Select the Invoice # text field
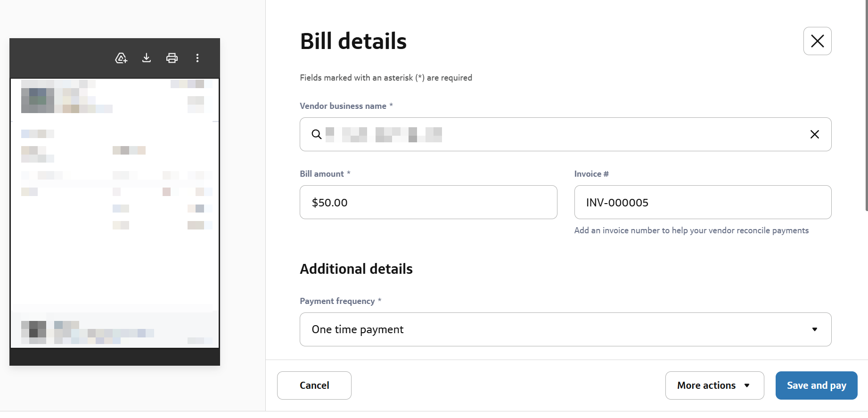The image size is (868, 418). [702, 203]
